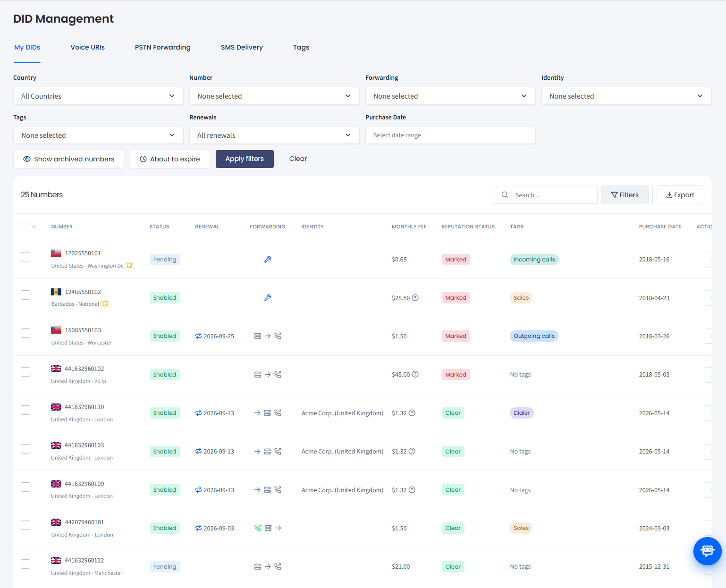726x588 pixels.
Task: Toggle the table Filters button
Action: click(x=625, y=195)
